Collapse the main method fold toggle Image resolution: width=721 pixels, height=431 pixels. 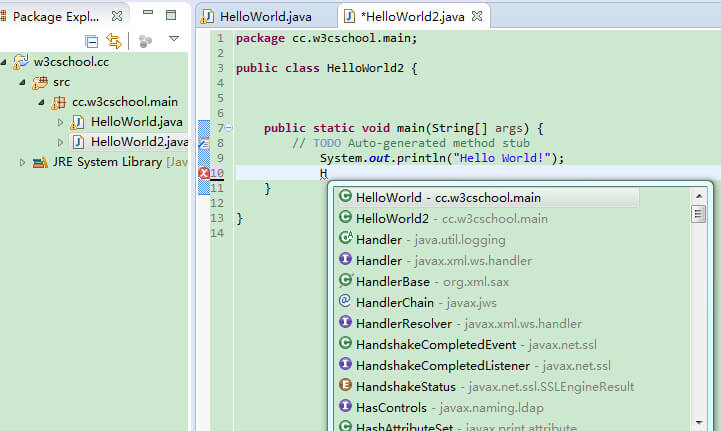[x=230, y=128]
